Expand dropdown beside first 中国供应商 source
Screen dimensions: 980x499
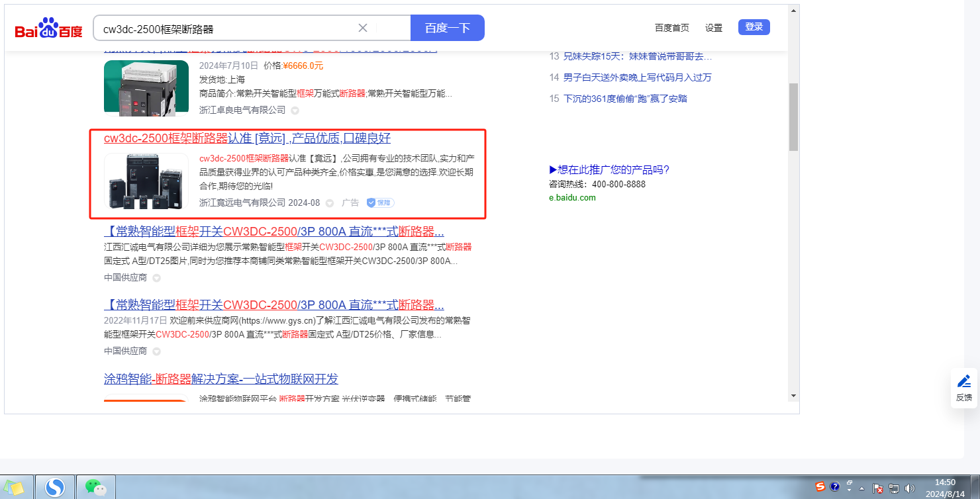click(x=157, y=278)
